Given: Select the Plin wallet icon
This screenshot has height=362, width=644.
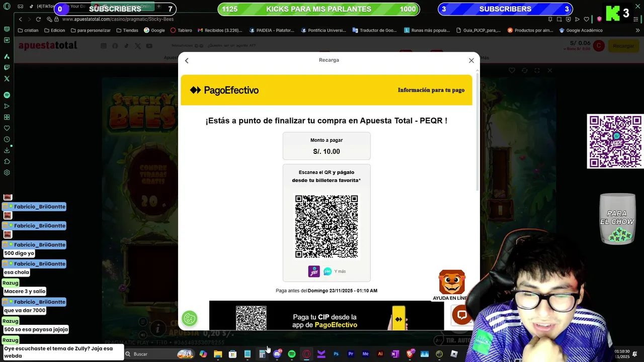Looking at the screenshot, I should coord(328,271).
